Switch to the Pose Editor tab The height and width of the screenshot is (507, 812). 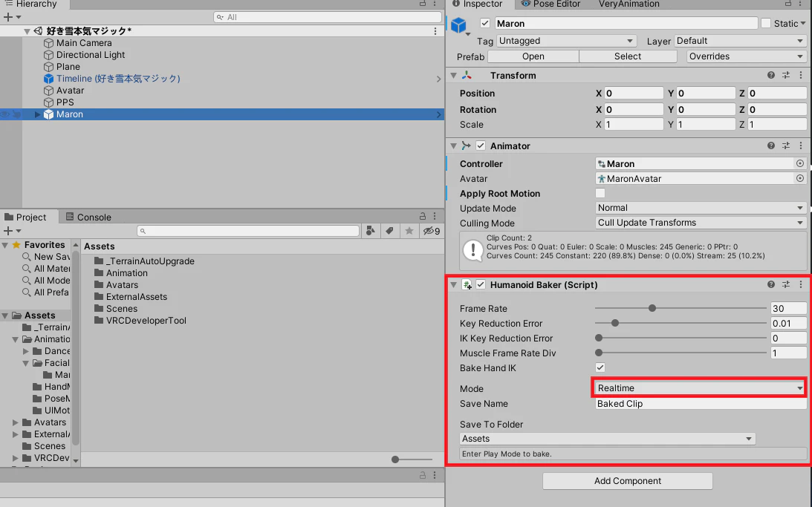click(550, 4)
